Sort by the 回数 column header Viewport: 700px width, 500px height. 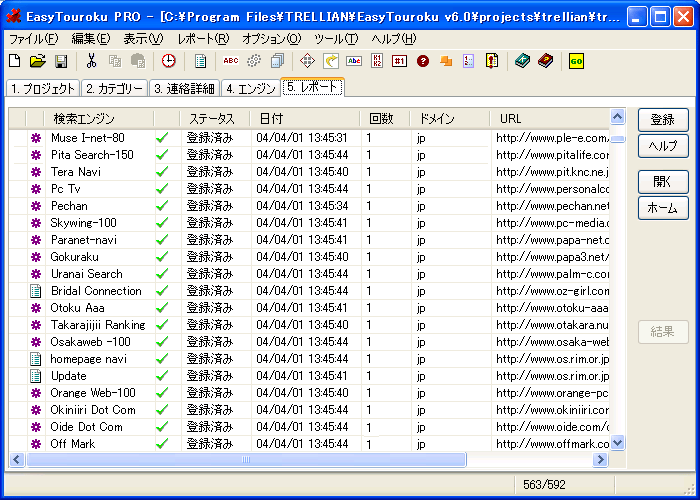coord(386,119)
